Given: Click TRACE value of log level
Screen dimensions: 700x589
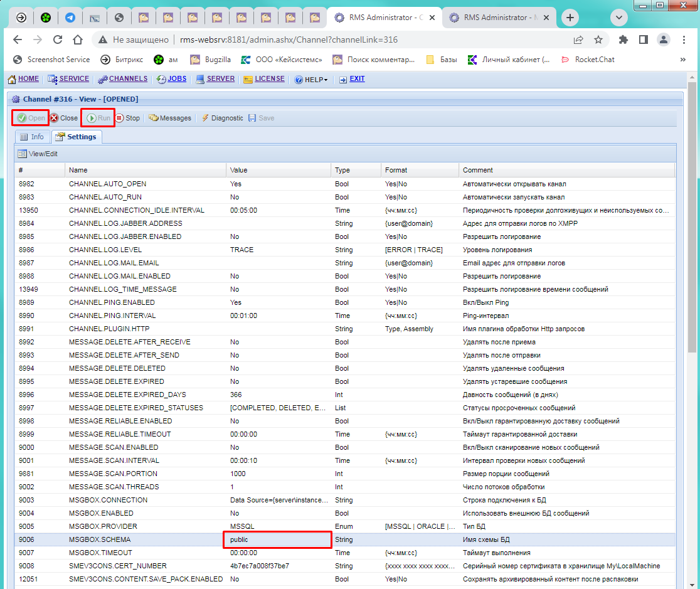Looking at the screenshot, I should (242, 250).
